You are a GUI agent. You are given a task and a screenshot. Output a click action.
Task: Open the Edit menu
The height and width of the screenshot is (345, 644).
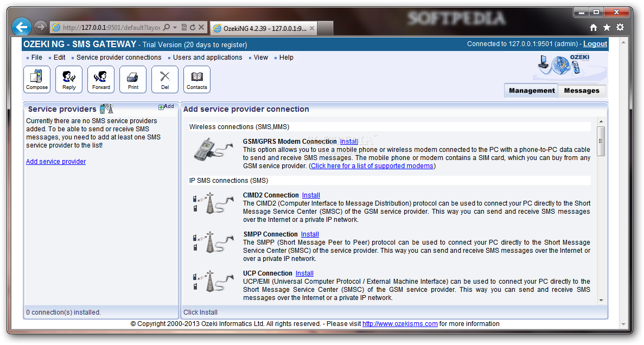pyautogui.click(x=59, y=58)
